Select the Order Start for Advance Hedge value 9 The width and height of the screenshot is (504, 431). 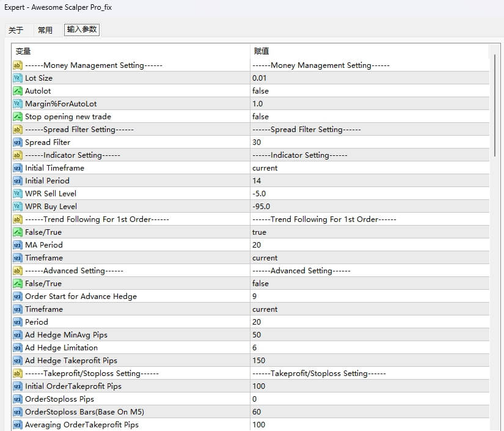(254, 297)
